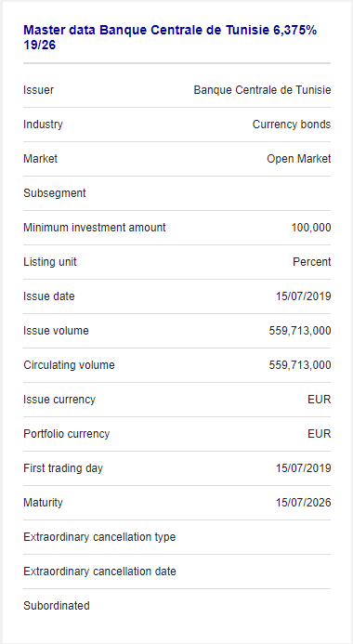Click the Maturity date 15/07/2026
This screenshot has width=353, height=644.
tap(304, 503)
